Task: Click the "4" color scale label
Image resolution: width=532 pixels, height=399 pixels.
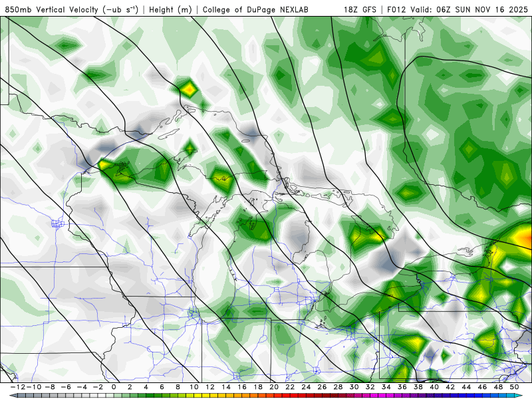Action: 146,387
